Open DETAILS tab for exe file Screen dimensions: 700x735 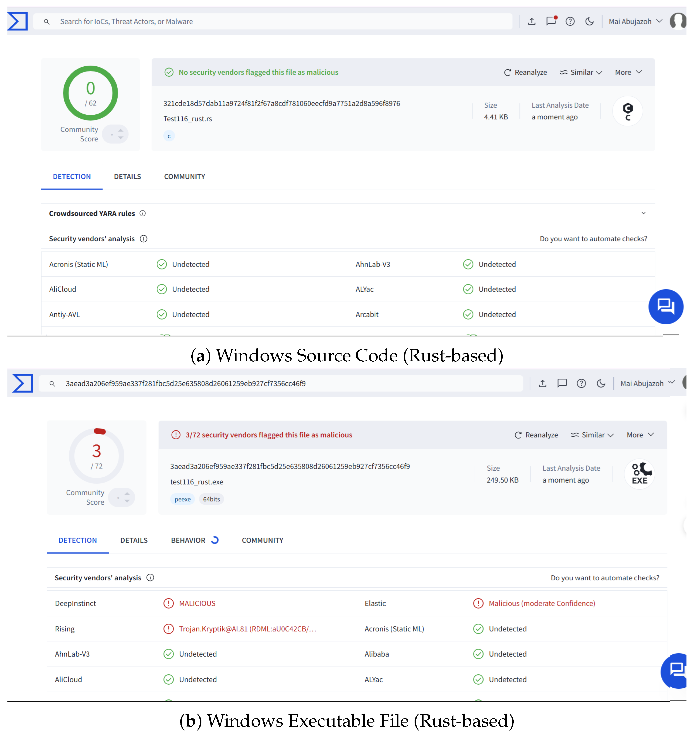pos(134,540)
